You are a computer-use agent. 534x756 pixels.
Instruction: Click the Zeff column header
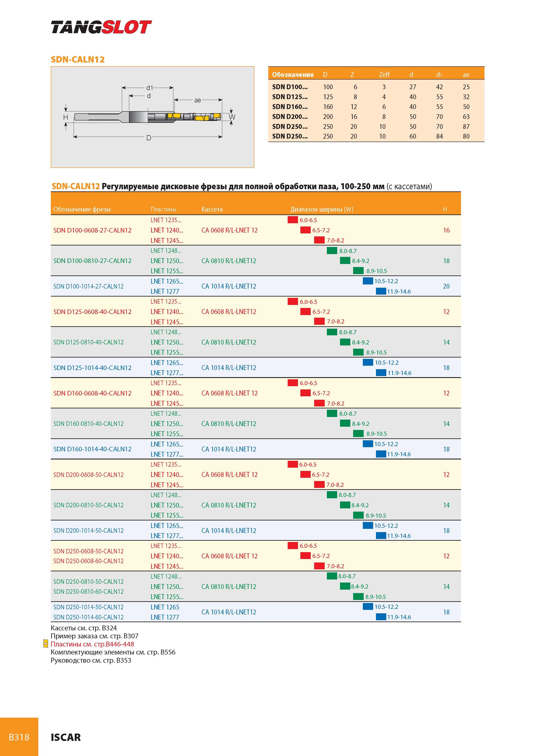(384, 75)
